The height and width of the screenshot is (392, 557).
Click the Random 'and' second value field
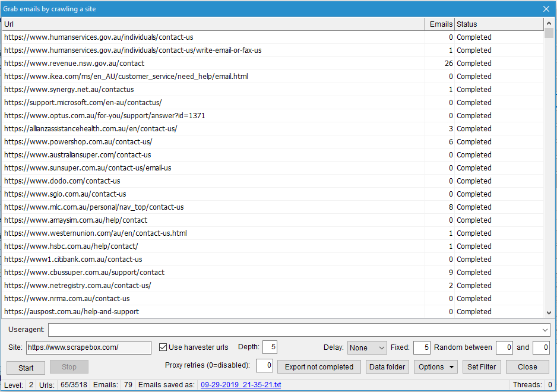pyautogui.click(x=542, y=347)
